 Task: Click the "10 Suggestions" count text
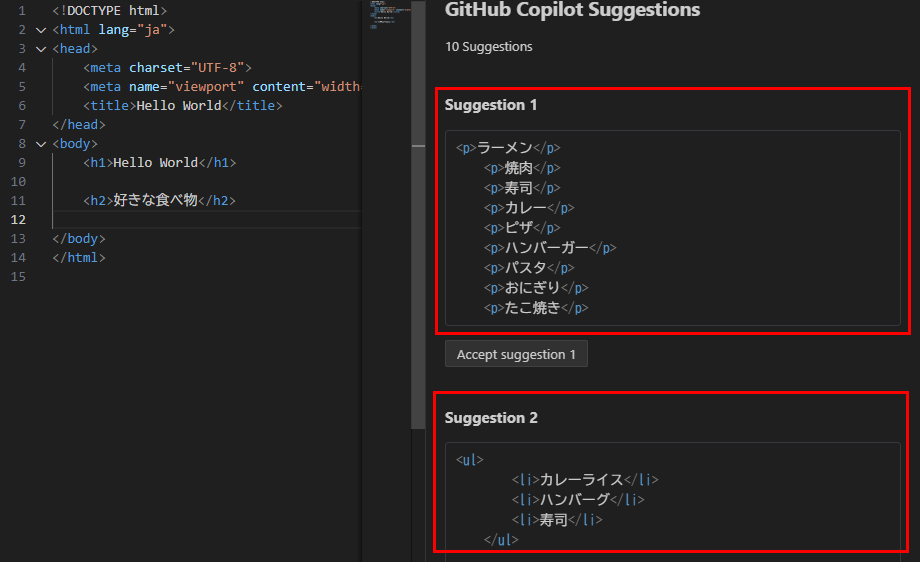point(489,47)
